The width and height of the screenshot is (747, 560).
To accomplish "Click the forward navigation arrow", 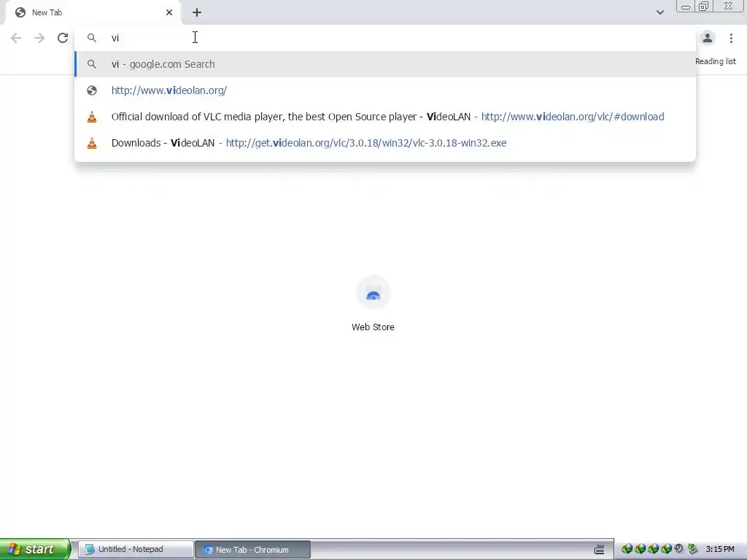I will click(x=39, y=38).
